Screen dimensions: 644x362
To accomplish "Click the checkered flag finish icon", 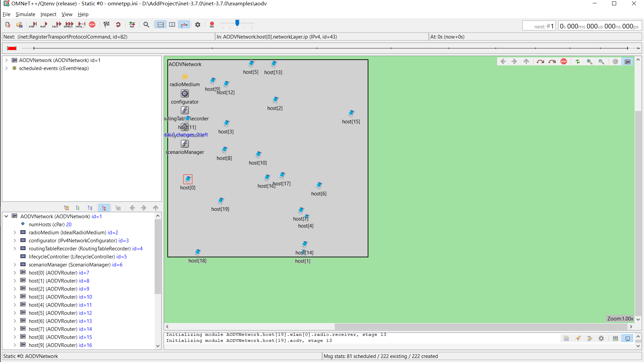I will tap(106, 24).
